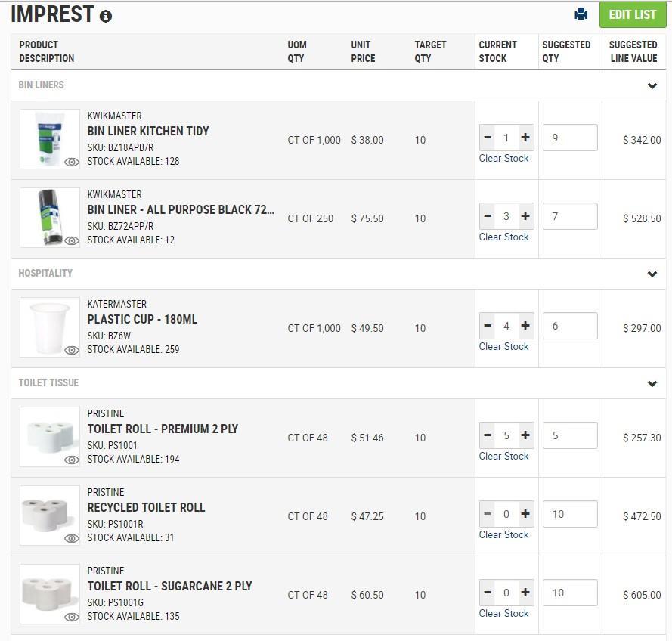
Task: Clear stock for Plastic Cup 180ml
Action: pos(503,346)
